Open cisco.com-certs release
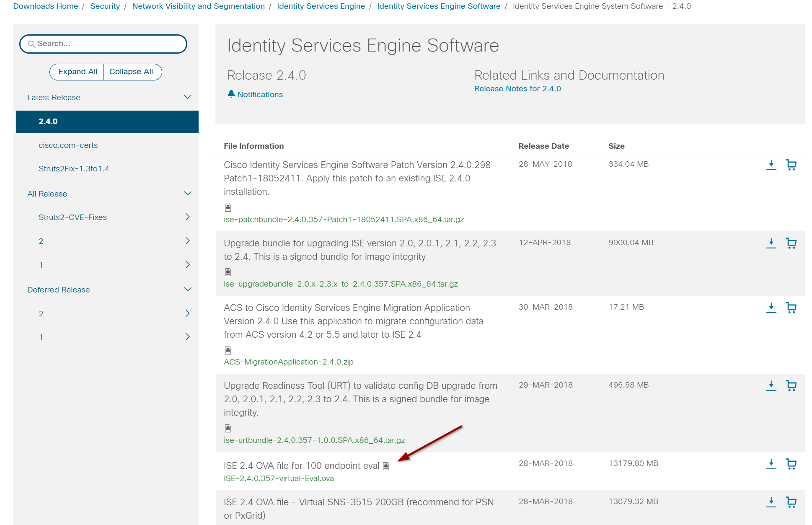 [68, 145]
